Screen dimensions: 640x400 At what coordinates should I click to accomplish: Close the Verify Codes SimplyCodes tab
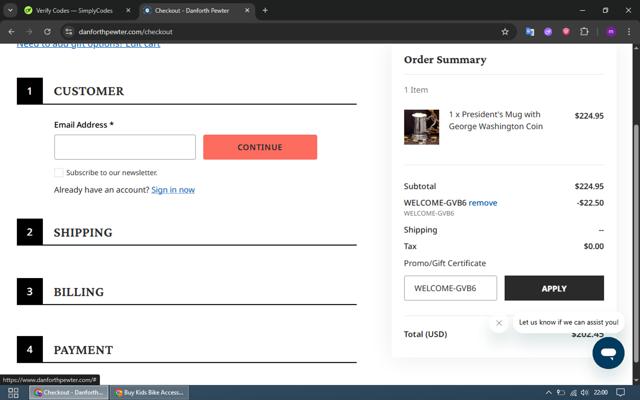tap(128, 11)
